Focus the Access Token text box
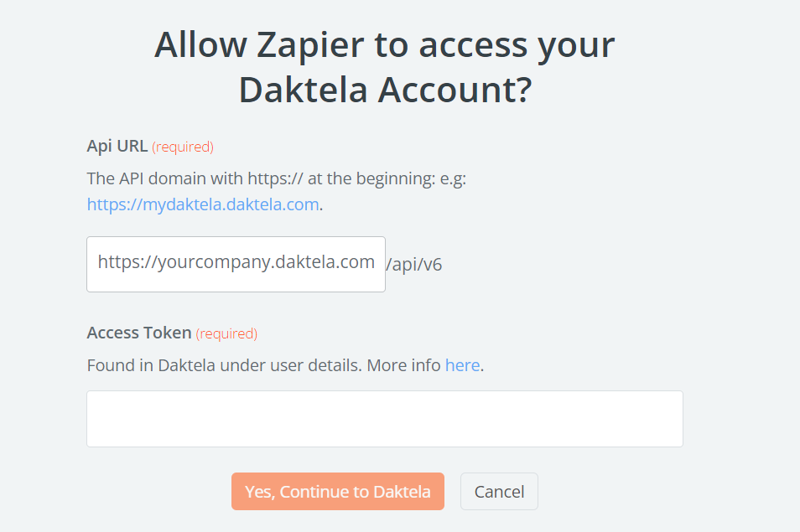 (384, 418)
